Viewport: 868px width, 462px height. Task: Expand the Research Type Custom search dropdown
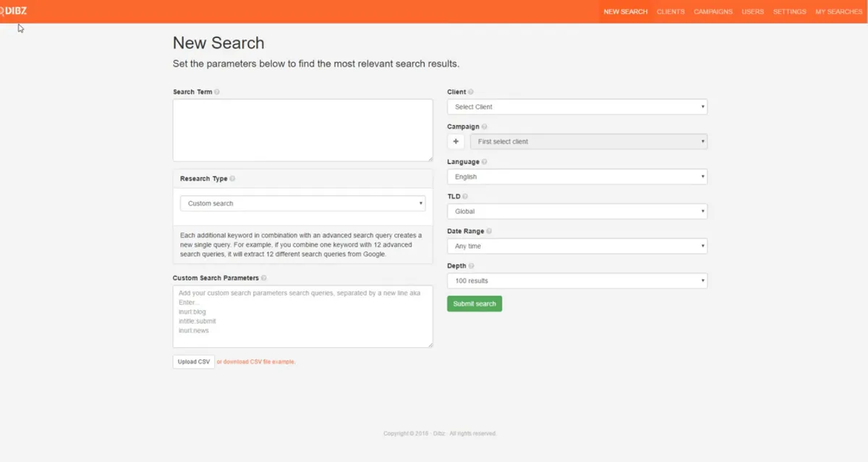[x=302, y=204]
